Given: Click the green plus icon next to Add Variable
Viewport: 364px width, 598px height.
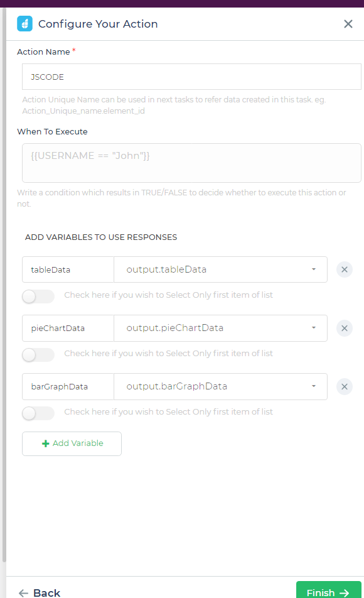Looking at the screenshot, I should click(x=45, y=443).
